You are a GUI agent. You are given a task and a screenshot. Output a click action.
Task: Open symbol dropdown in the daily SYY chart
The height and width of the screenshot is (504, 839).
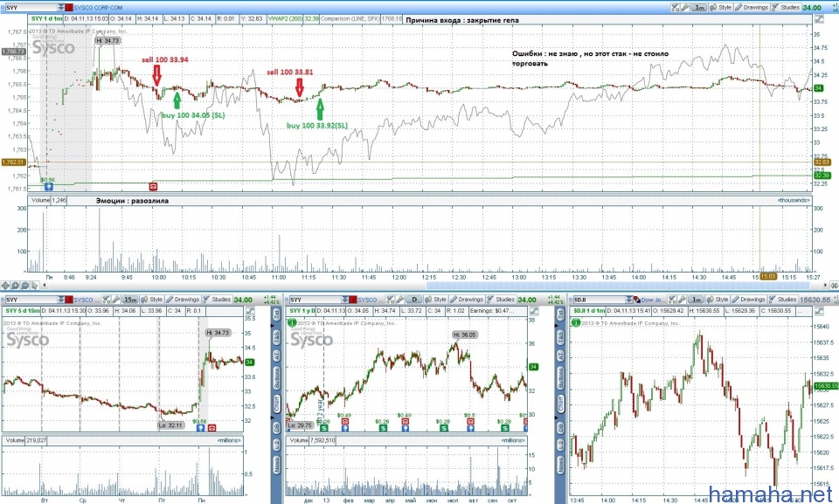pyautogui.click(x=344, y=300)
